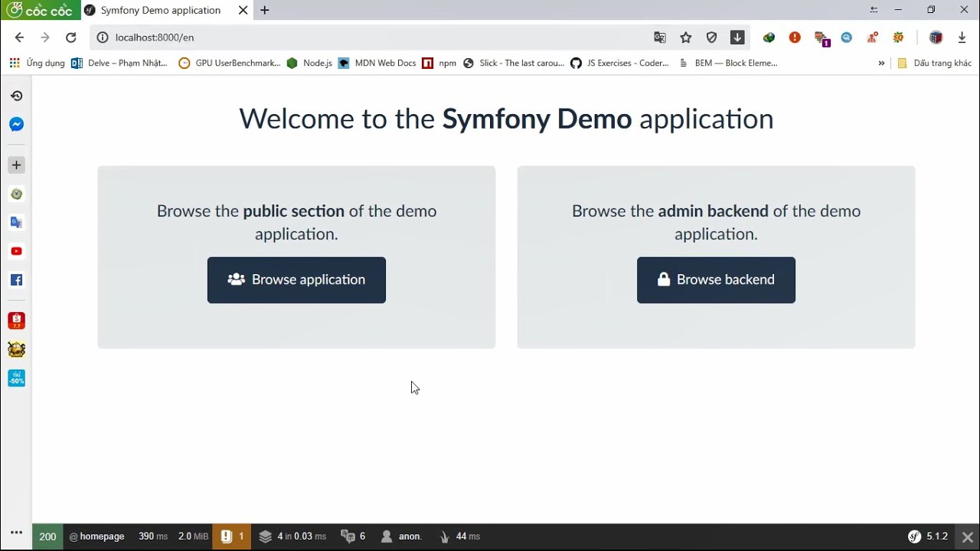Click the 200 status code in profiler
980x551 pixels.
coord(47,536)
